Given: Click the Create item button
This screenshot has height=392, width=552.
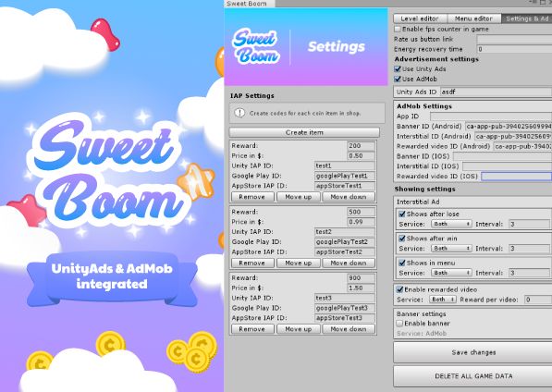Looking at the screenshot, I should click(x=304, y=132).
